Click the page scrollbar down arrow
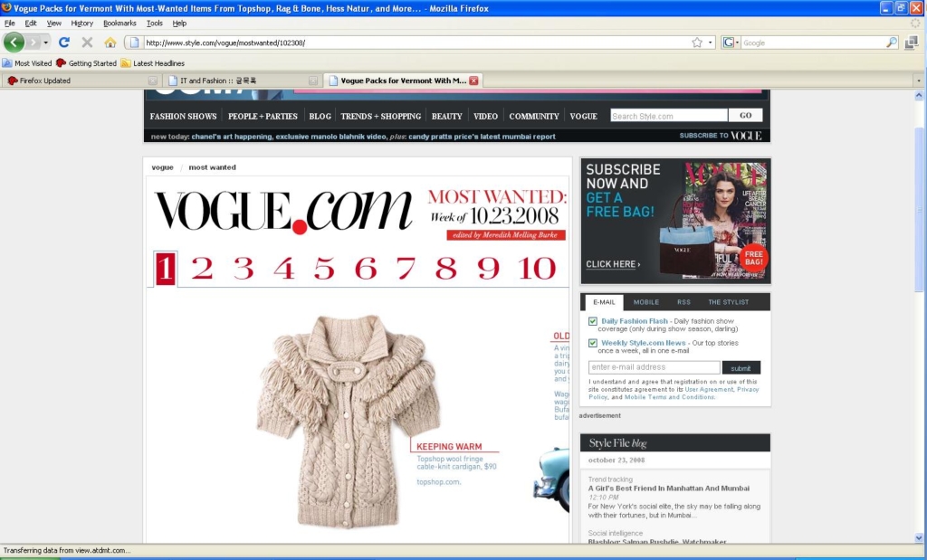Viewport: 927px width, 560px height. pyautogui.click(x=919, y=538)
